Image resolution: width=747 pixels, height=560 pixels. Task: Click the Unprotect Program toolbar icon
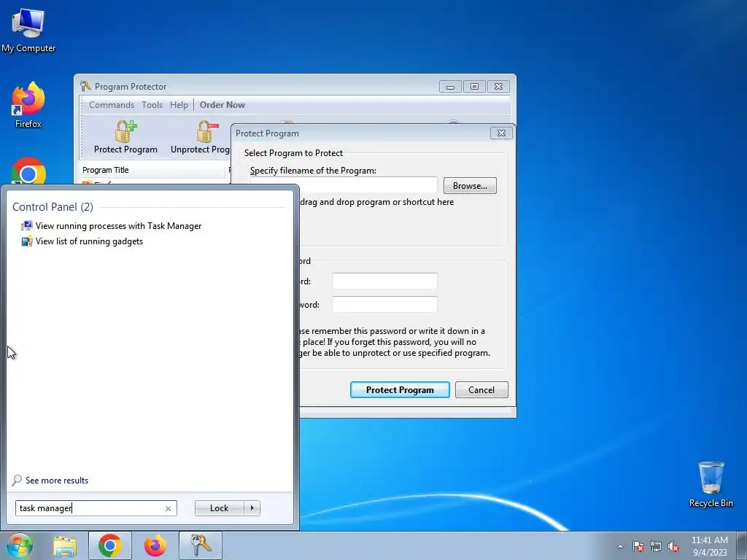[x=200, y=137]
